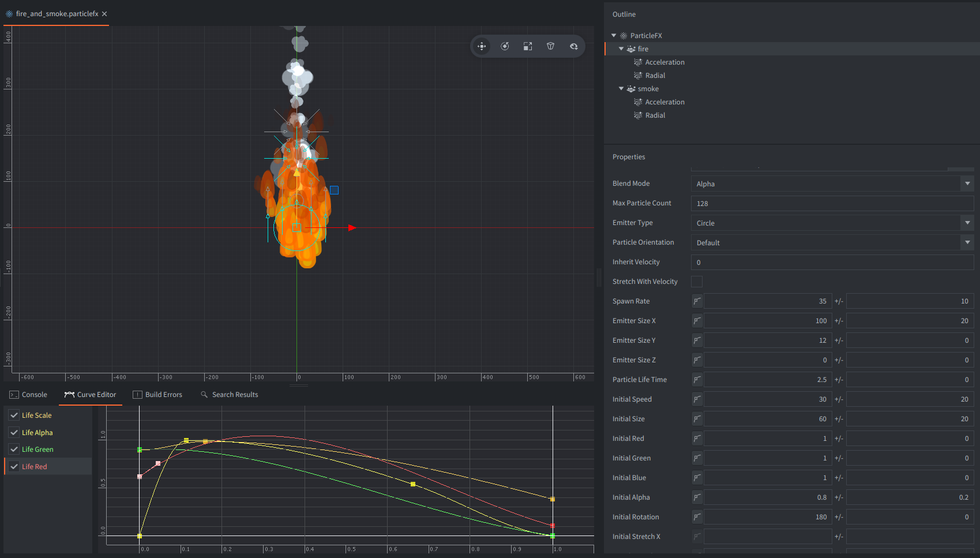Select the Life Red curve label
The width and height of the screenshot is (980, 558).
[x=35, y=467]
